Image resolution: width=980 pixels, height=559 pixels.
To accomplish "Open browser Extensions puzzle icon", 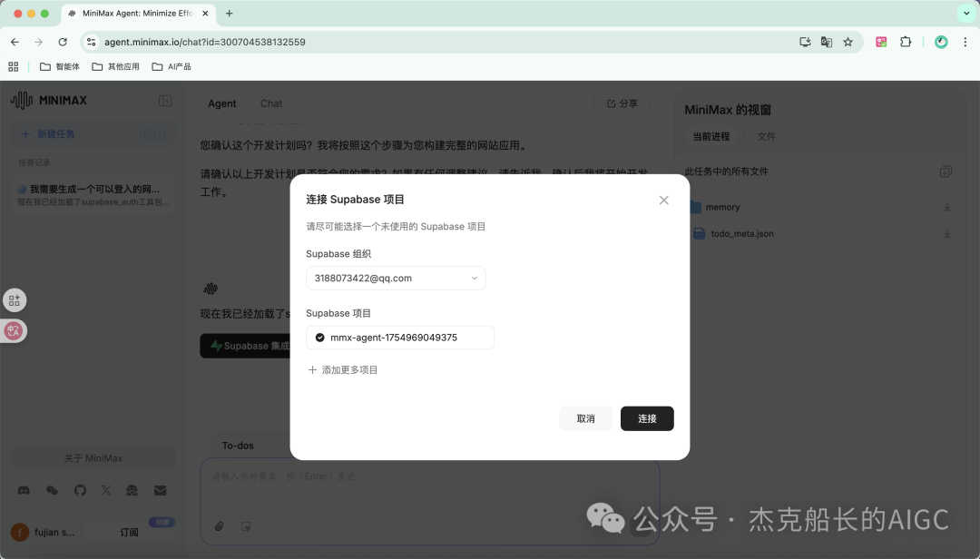I will pyautogui.click(x=905, y=42).
